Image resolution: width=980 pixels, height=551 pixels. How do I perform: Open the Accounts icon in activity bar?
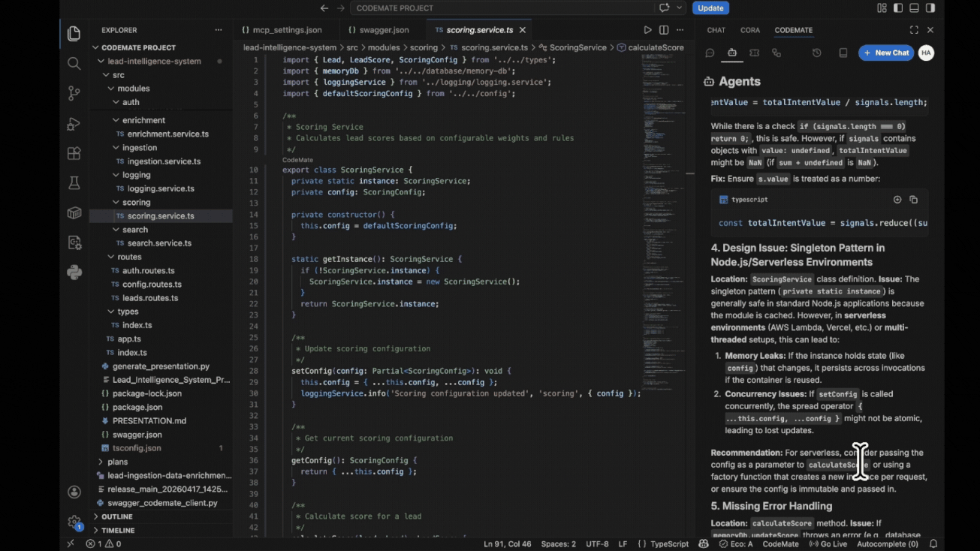click(x=74, y=492)
